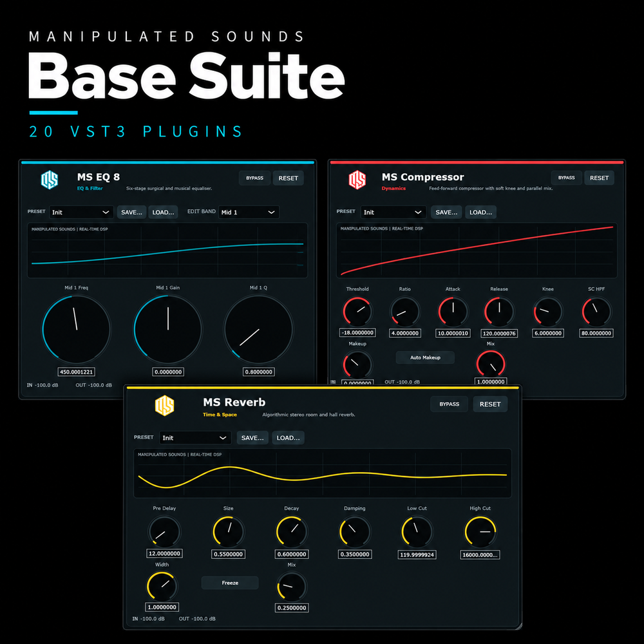644x644 pixels.
Task: Click the Mid 1 Freq value 450.0001221
Action: point(77,372)
